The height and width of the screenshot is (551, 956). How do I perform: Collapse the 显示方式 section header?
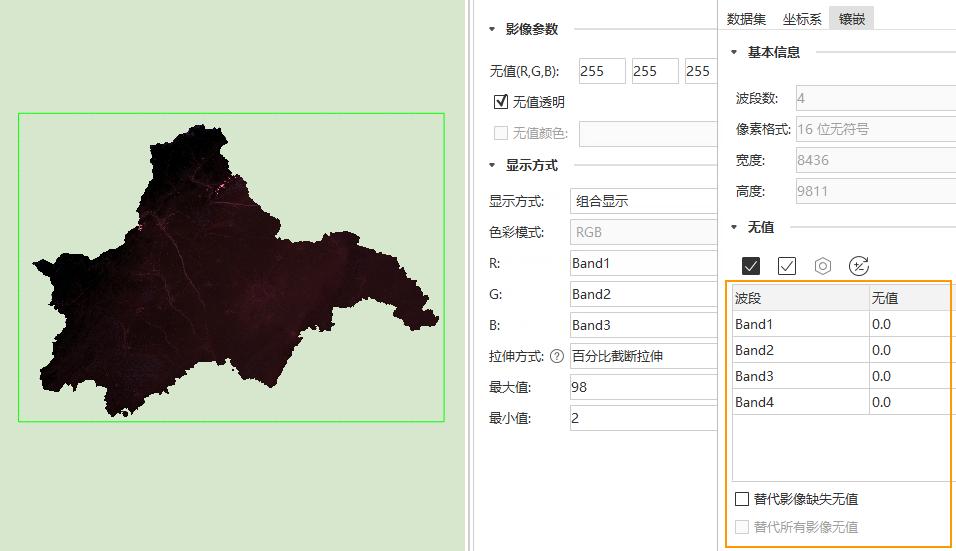(492, 166)
